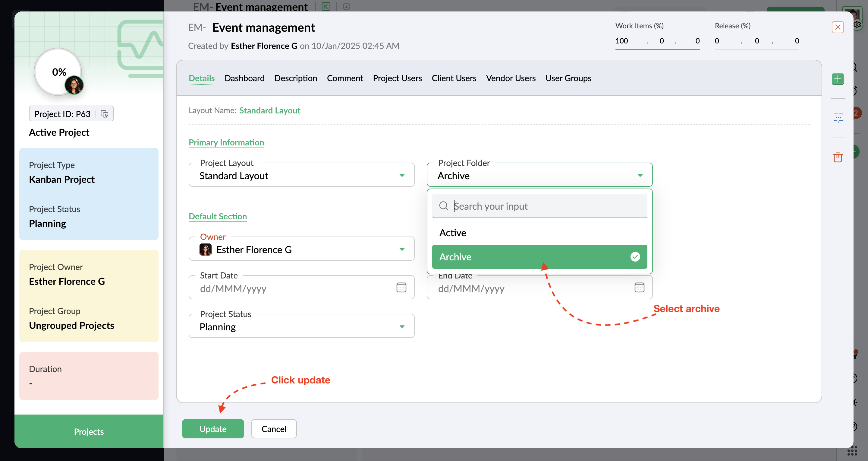The height and width of the screenshot is (461, 868).
Task: Click the red trash delete icon
Action: [x=837, y=157]
